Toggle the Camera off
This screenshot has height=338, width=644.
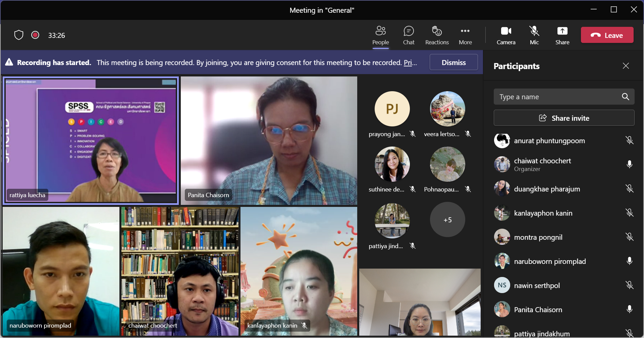coord(506,35)
